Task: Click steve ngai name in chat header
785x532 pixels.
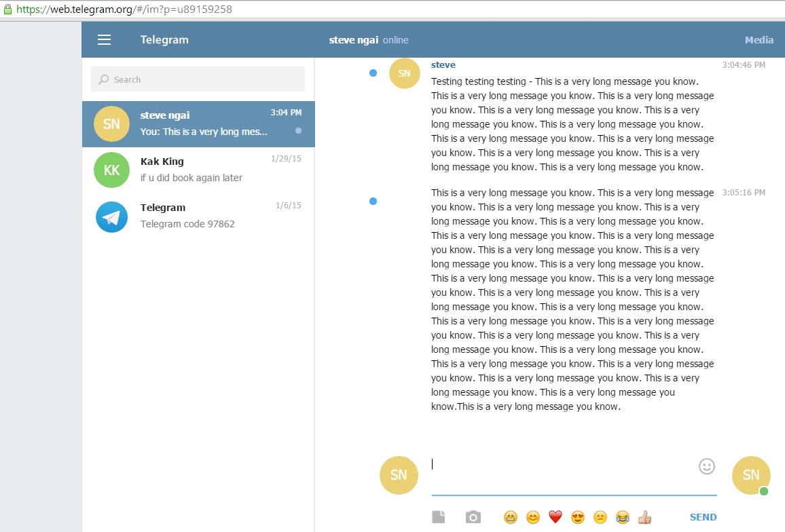Action: pyautogui.click(x=353, y=40)
